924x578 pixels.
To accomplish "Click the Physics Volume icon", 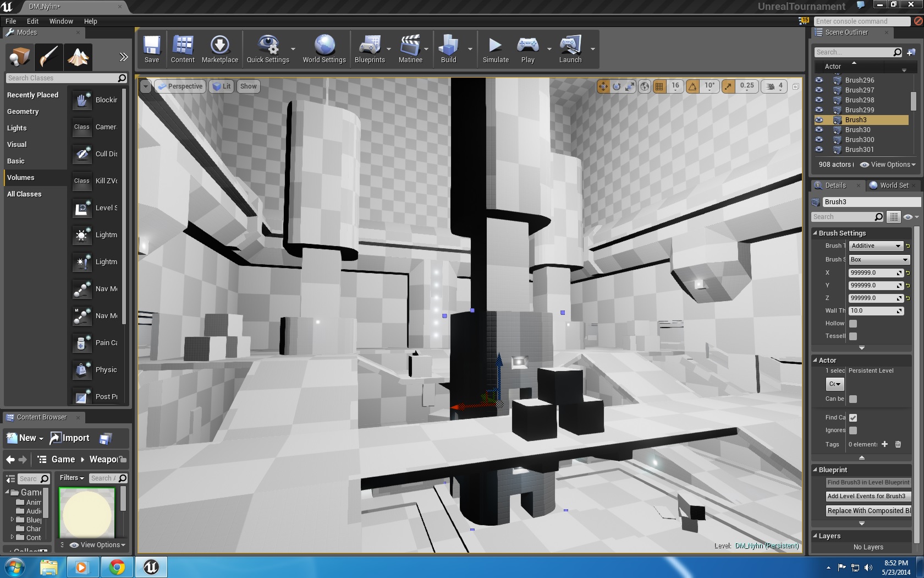I will click(x=82, y=370).
